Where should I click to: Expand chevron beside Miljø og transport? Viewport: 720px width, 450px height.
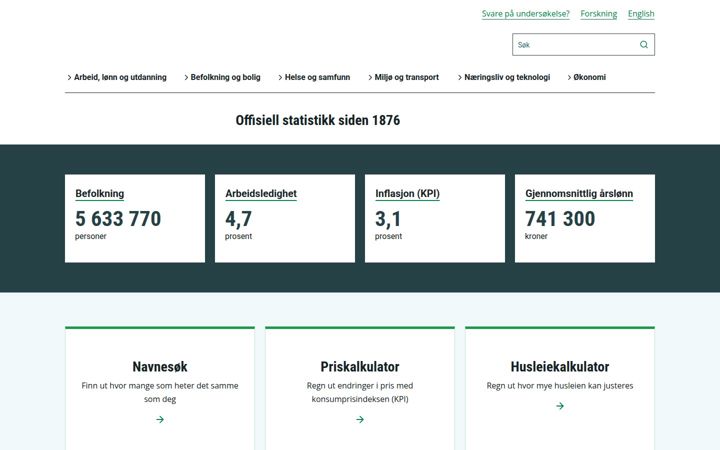point(370,78)
